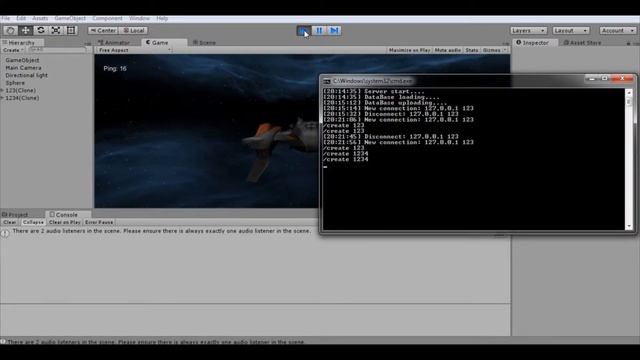Step forward one frame
Image resolution: width=640 pixels, height=360 pixels.
334,31
